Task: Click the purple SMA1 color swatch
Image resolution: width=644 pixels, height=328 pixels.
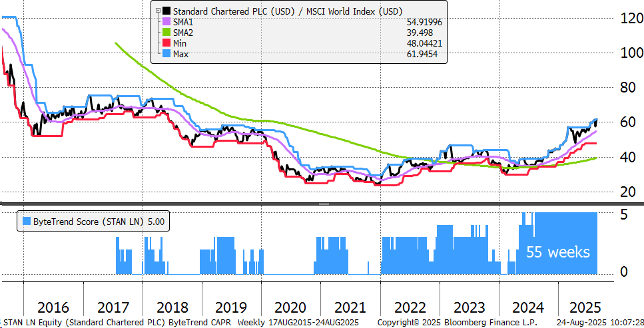Action: [x=166, y=22]
